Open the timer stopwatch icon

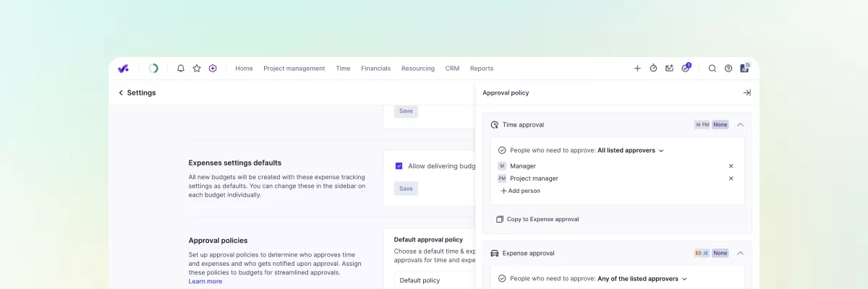(653, 69)
